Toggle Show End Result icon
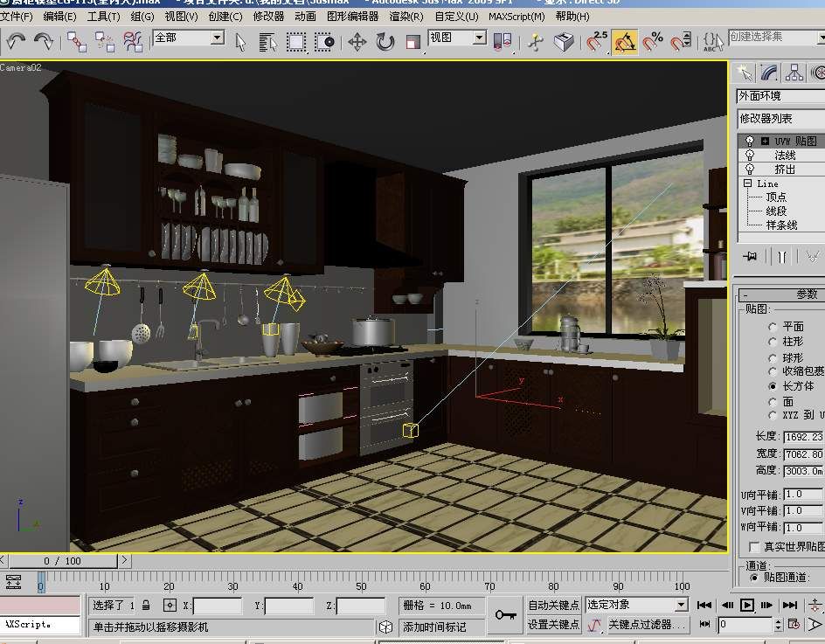Image resolution: width=825 pixels, height=644 pixels. (782, 257)
